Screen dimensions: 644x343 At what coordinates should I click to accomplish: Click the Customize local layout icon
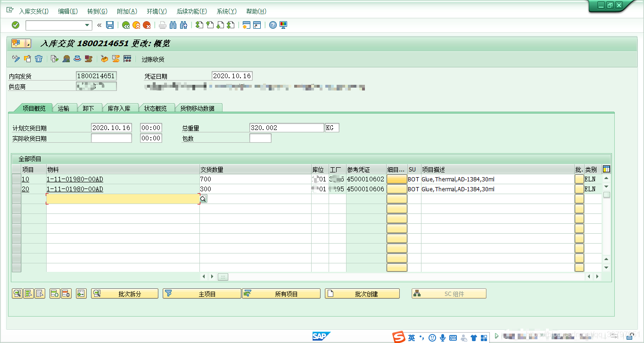[283, 25]
